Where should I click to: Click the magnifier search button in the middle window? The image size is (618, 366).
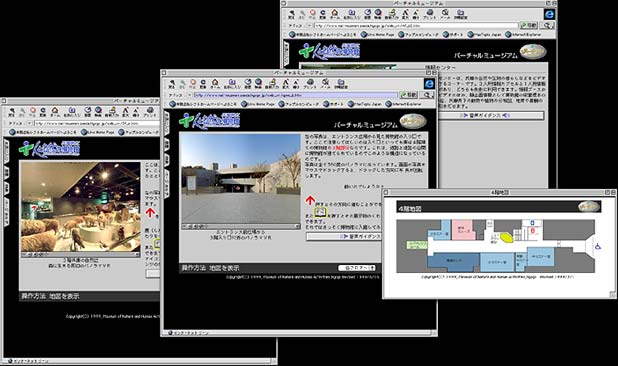426,95
